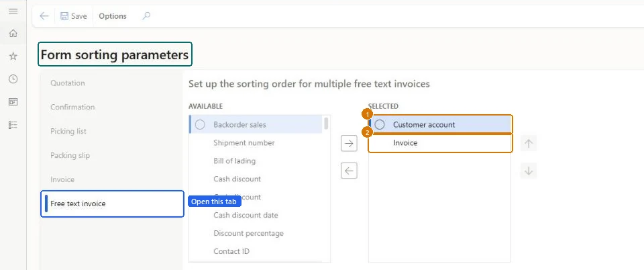Open Favorites star icon

[13, 56]
